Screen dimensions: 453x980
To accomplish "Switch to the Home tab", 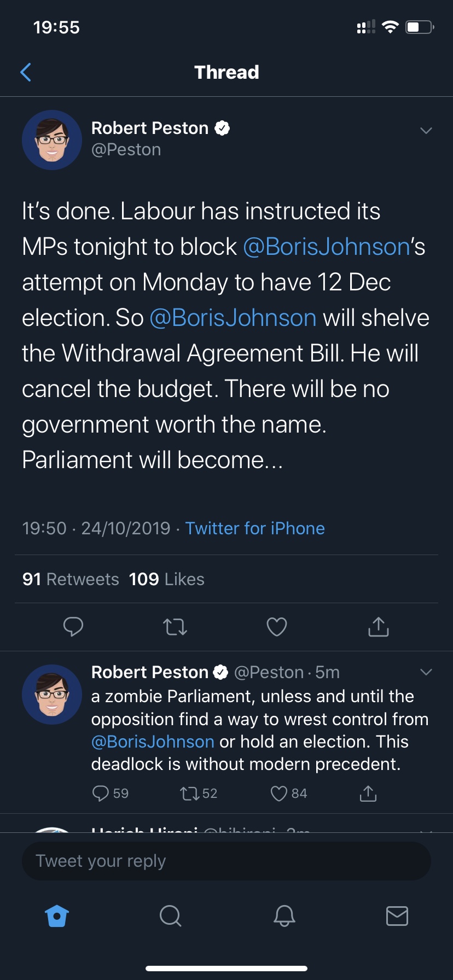I will pos(57,915).
